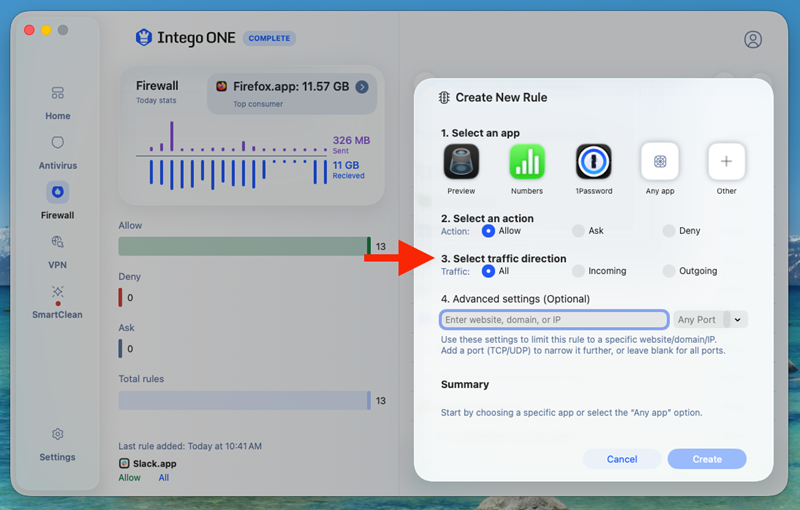Click the Firefox.app top consumer card

click(x=292, y=94)
